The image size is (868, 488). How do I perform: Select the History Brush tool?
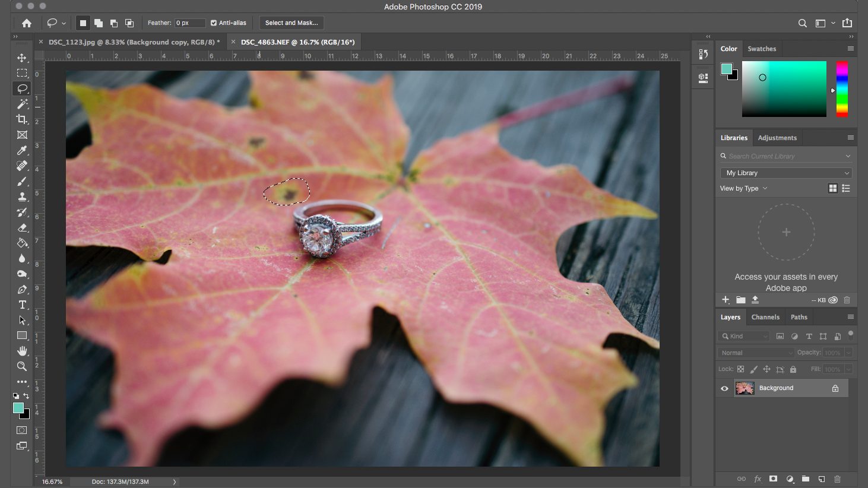click(22, 212)
